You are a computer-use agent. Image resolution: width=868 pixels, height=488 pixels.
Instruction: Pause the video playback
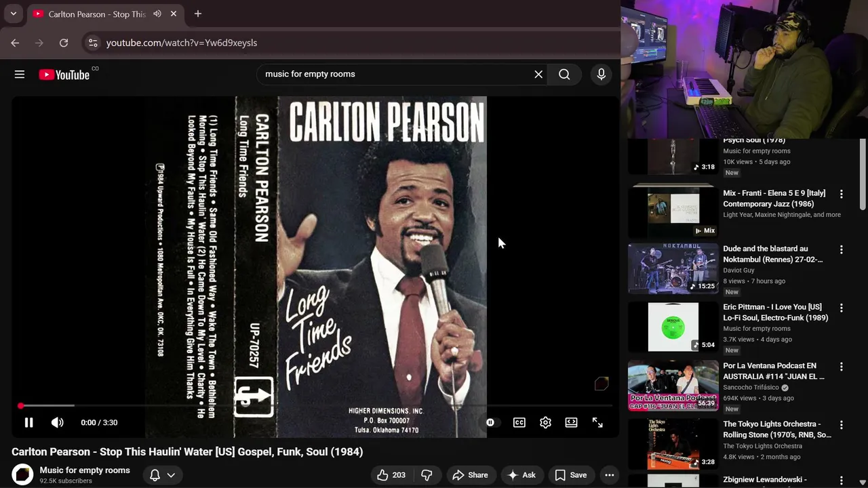pos(28,422)
